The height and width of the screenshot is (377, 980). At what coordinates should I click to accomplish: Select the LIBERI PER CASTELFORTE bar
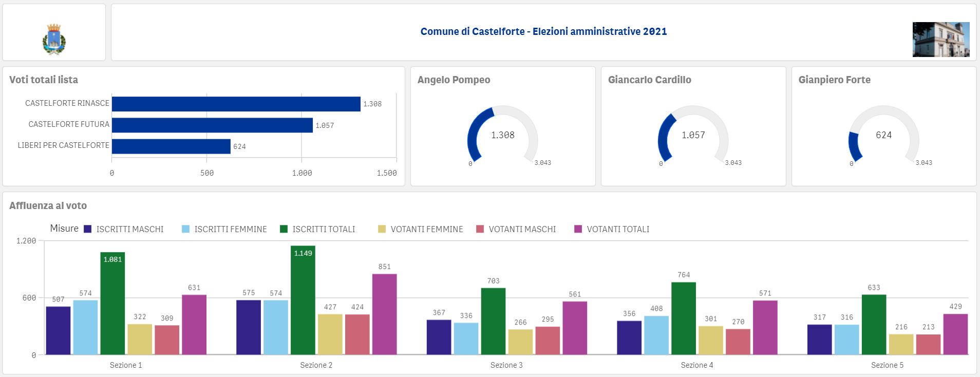click(x=171, y=146)
